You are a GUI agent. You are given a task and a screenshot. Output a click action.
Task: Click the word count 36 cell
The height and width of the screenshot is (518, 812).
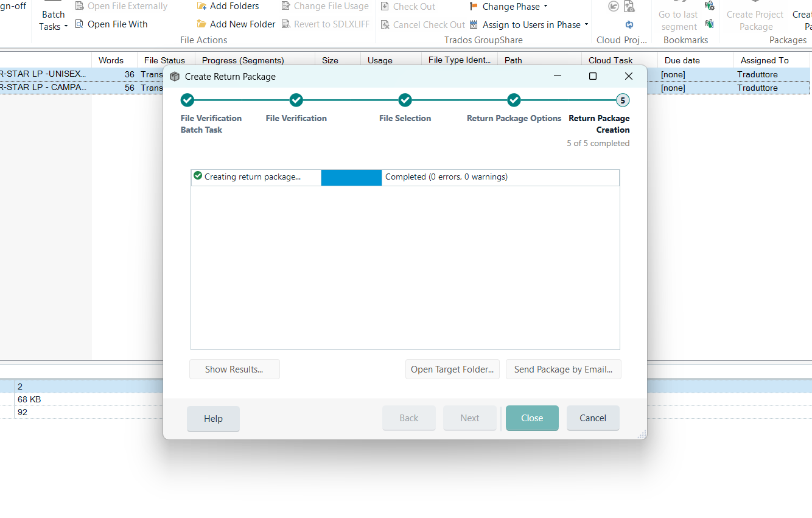point(129,74)
